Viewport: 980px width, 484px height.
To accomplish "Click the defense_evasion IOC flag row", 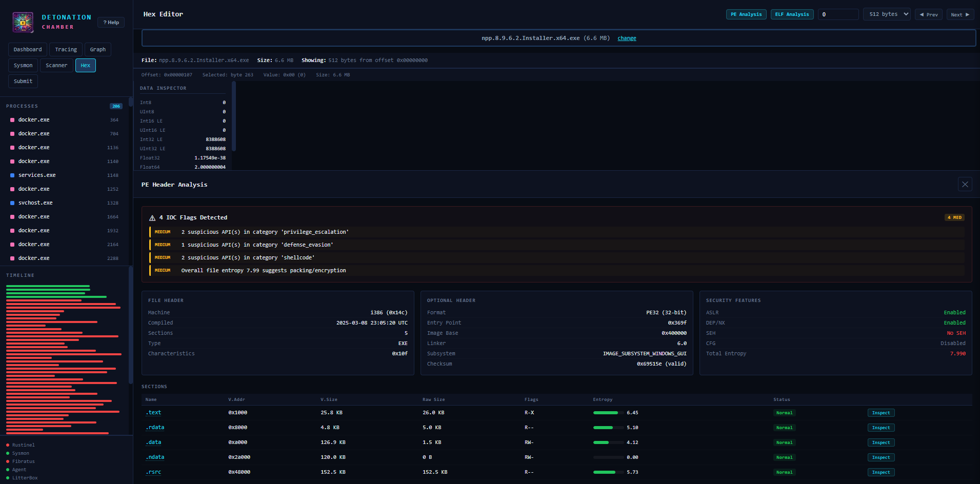I will (x=556, y=245).
